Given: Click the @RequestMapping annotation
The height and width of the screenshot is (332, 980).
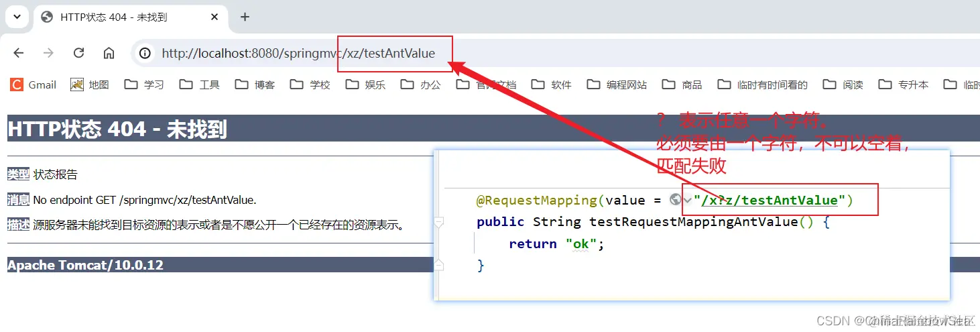Looking at the screenshot, I should [536, 200].
